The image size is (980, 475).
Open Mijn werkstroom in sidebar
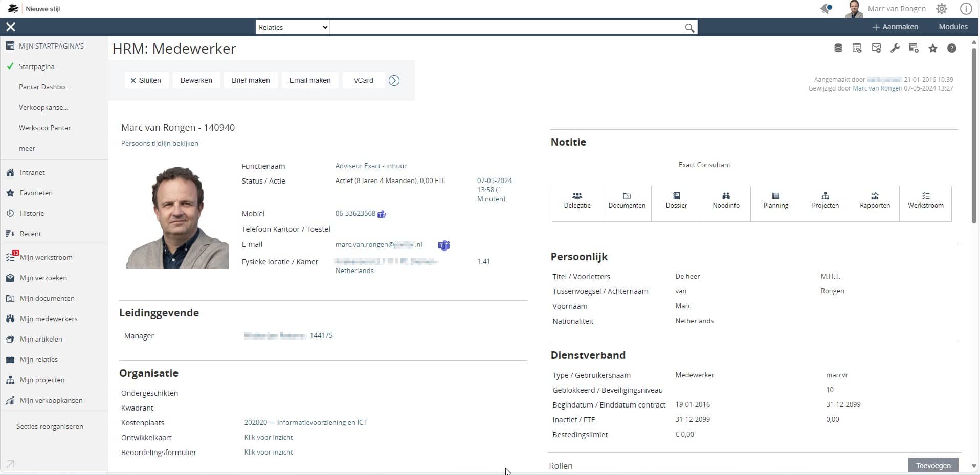coord(46,258)
